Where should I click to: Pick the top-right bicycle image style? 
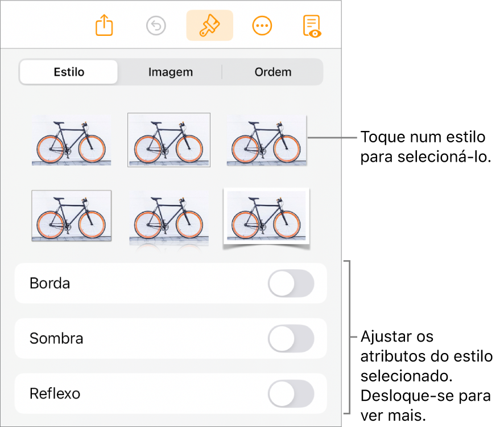(x=266, y=141)
